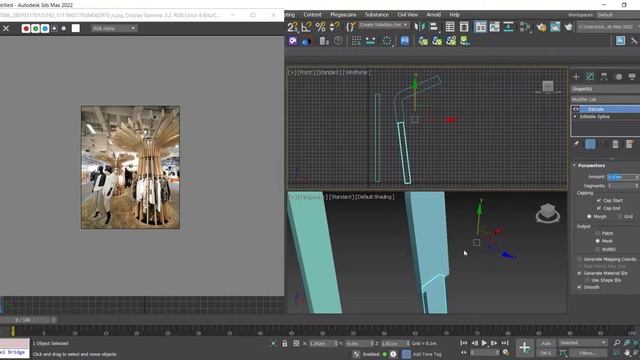Select Mesh output radio button
The width and height of the screenshot is (640, 360).
click(598, 241)
